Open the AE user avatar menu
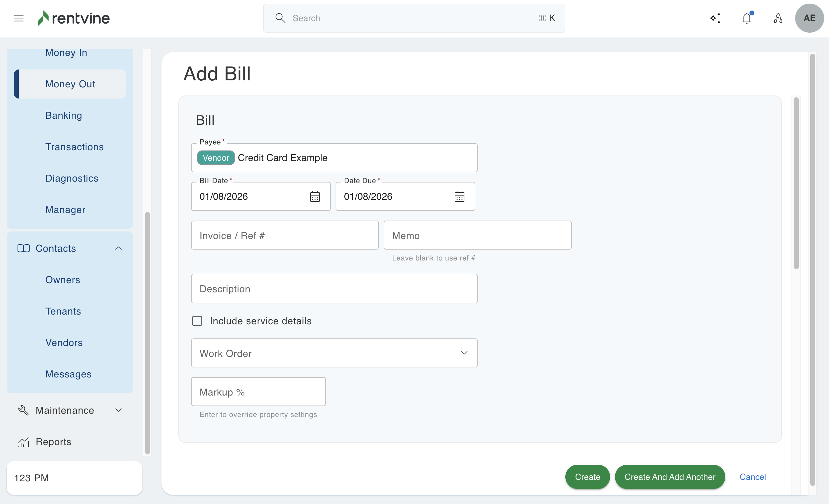Image resolution: width=829 pixels, height=504 pixels. pos(809,18)
